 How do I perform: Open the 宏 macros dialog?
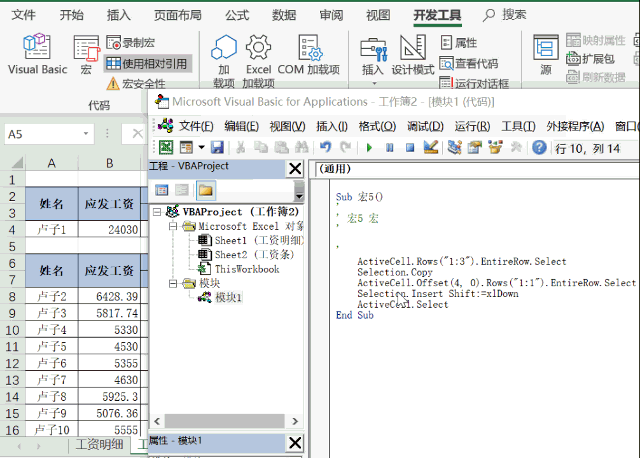click(x=86, y=54)
